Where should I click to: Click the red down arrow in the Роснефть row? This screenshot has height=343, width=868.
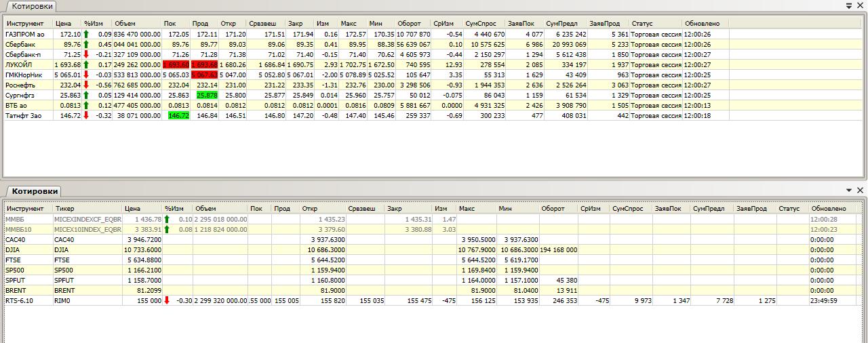tap(86, 85)
